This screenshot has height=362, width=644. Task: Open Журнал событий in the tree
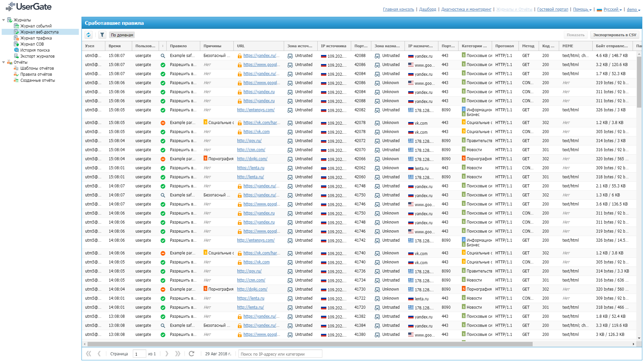coord(36,26)
